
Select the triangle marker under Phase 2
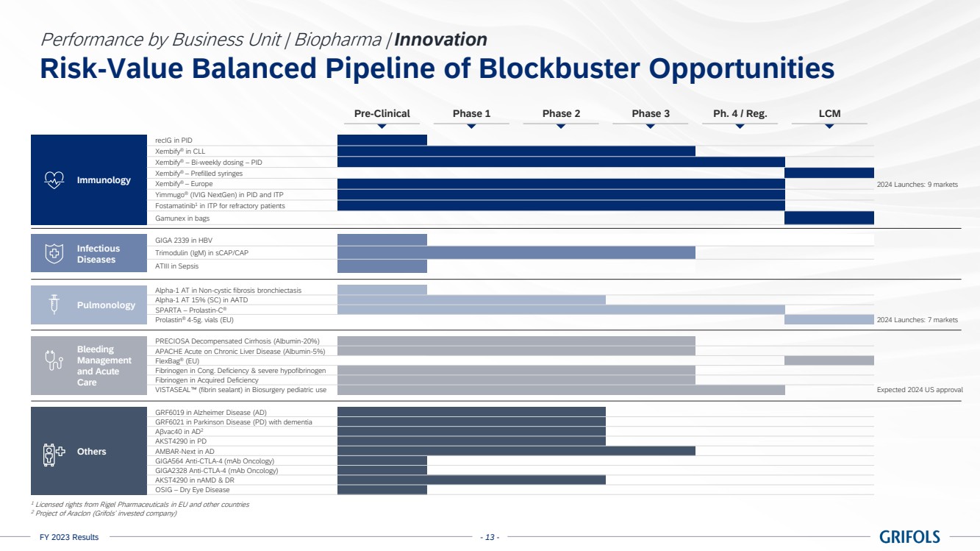tap(561, 127)
